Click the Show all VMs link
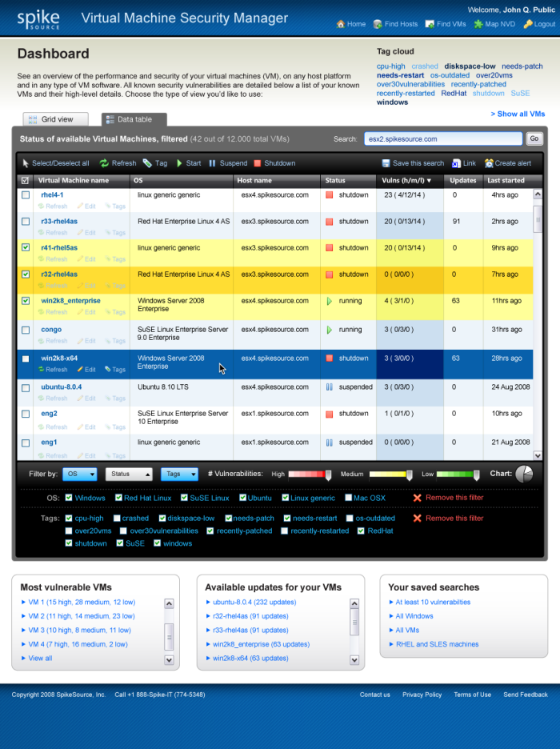Image resolution: width=560 pixels, height=749 pixels. pos(518,114)
